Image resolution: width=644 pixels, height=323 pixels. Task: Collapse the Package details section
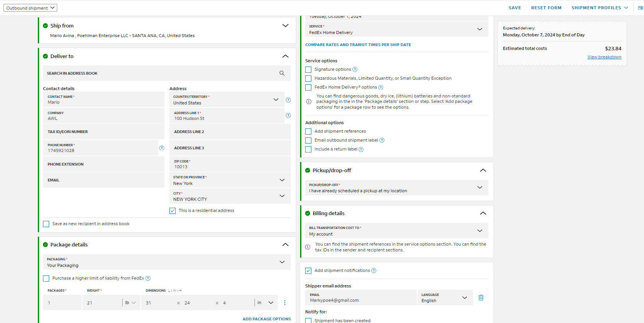285,244
